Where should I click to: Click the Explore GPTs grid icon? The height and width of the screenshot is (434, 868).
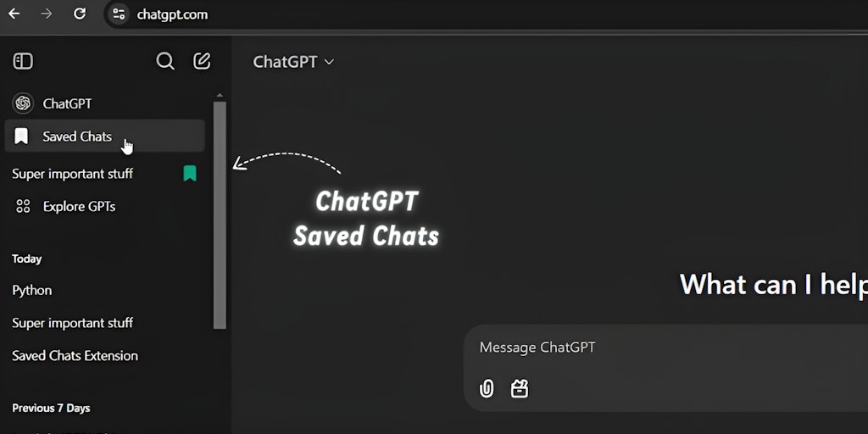[x=23, y=207]
